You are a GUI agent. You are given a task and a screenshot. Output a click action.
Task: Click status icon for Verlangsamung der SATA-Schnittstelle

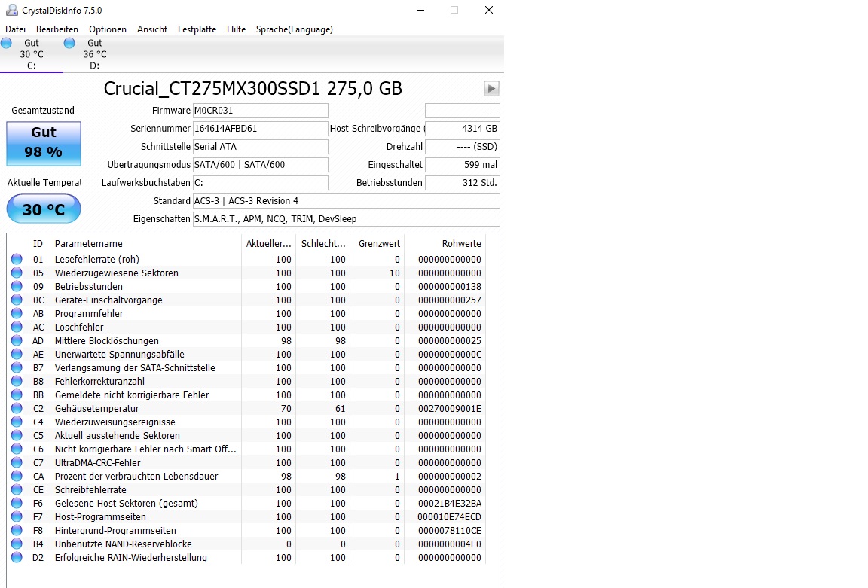17,367
